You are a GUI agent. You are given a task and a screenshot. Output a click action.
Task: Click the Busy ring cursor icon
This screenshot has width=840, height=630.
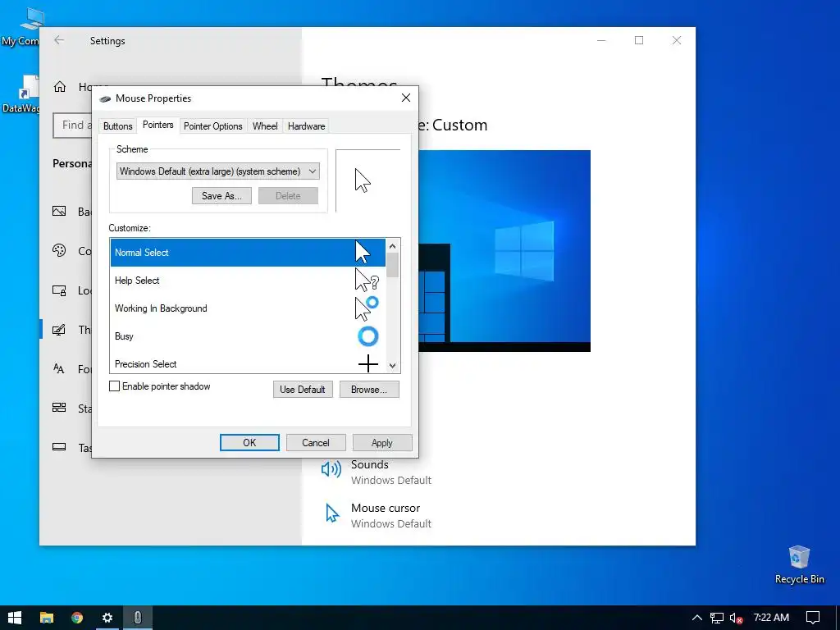tap(368, 336)
